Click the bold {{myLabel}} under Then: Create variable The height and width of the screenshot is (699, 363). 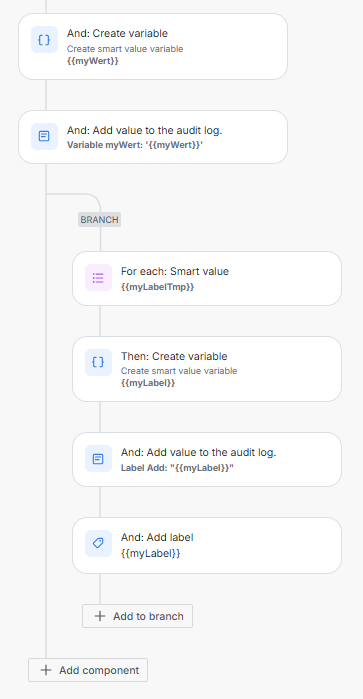[x=148, y=383]
